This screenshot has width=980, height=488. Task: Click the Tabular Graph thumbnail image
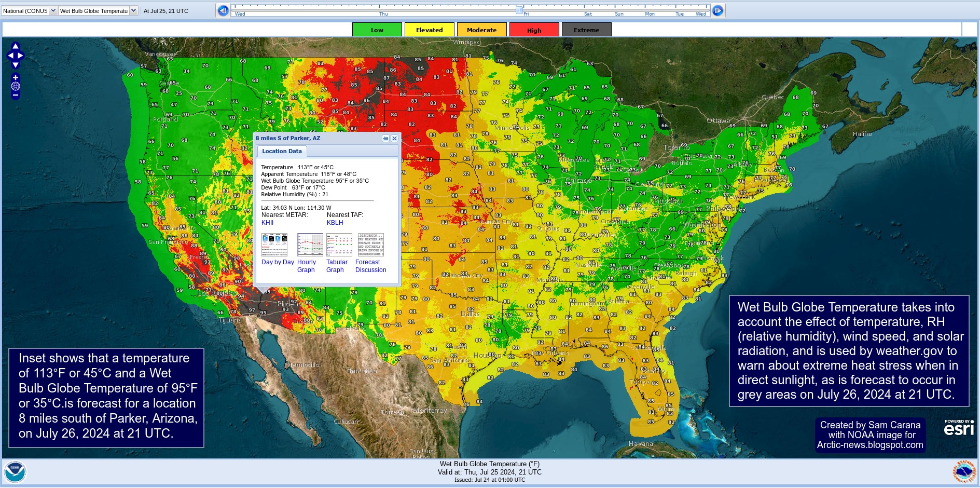[339, 245]
